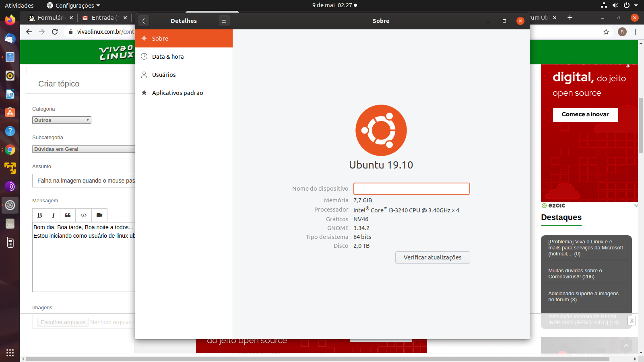Image resolution: width=644 pixels, height=362 pixels.
Task: Open LibreOffice Writer from the dock
Action: point(10,94)
